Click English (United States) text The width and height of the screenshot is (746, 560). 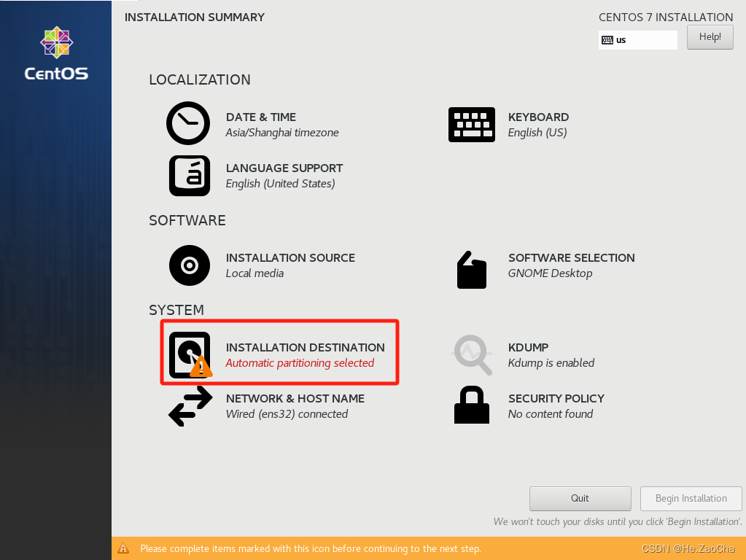point(280,184)
